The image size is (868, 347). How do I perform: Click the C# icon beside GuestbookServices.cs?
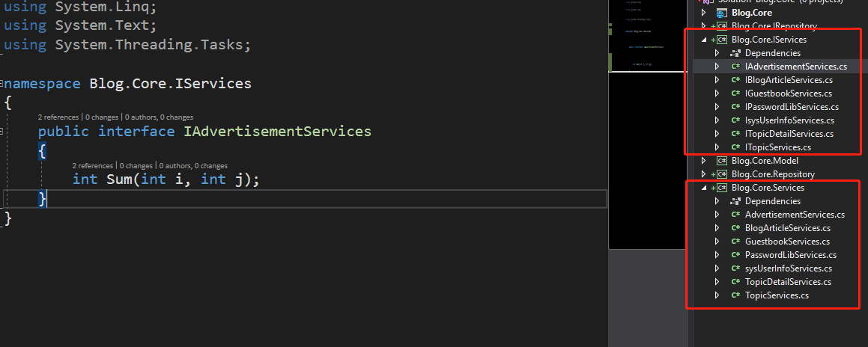click(735, 242)
